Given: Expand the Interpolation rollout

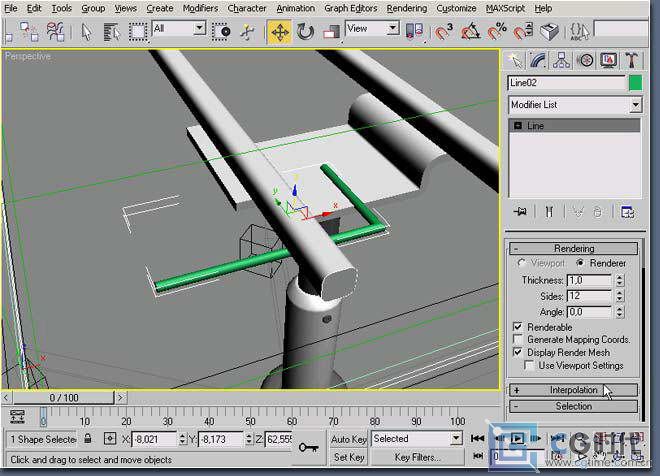Looking at the screenshot, I should point(573,390).
